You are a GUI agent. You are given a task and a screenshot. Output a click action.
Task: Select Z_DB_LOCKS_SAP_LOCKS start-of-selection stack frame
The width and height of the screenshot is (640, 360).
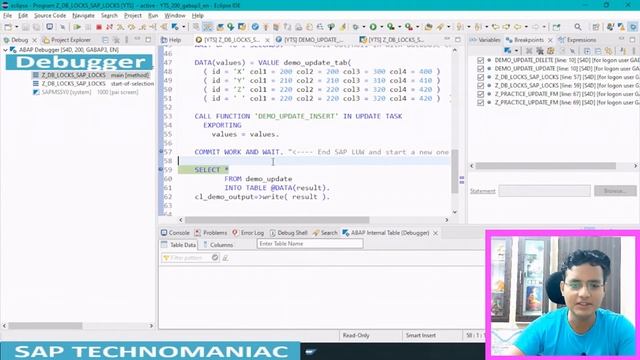coord(93,84)
